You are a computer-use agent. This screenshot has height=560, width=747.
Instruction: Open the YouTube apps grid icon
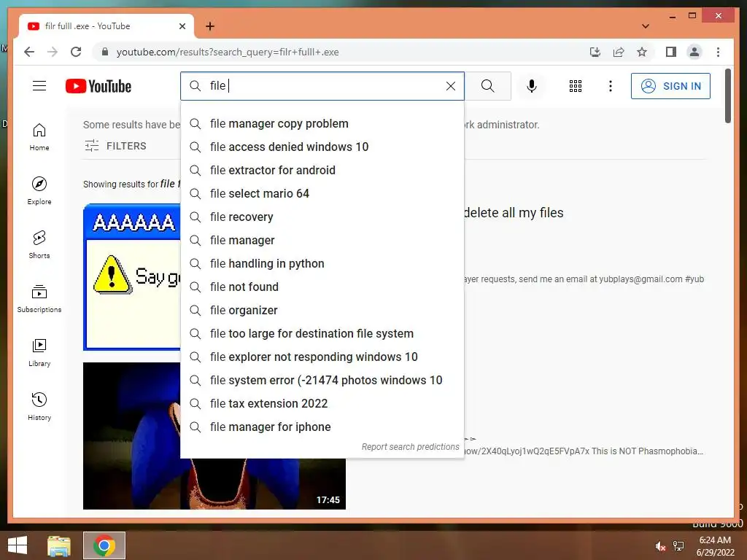point(576,86)
